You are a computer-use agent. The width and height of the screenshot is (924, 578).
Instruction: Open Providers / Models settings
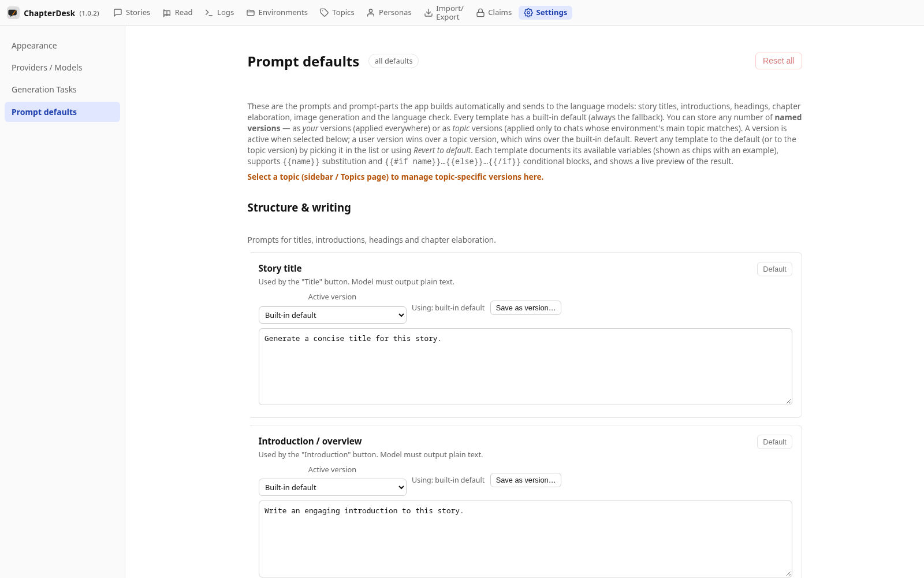point(62,68)
